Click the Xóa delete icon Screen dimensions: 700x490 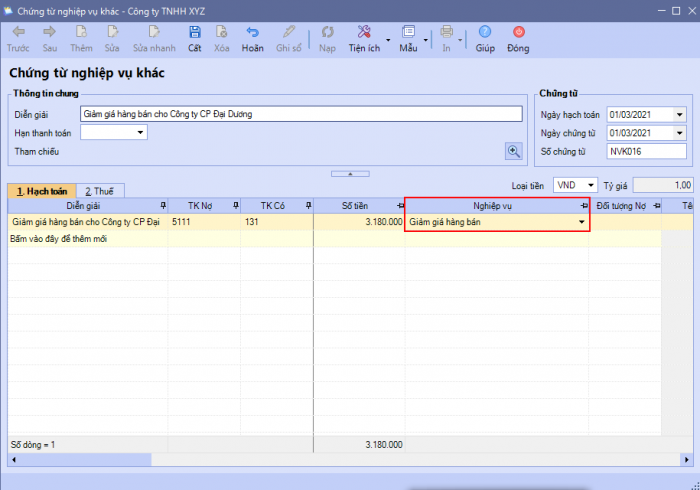coord(222,32)
